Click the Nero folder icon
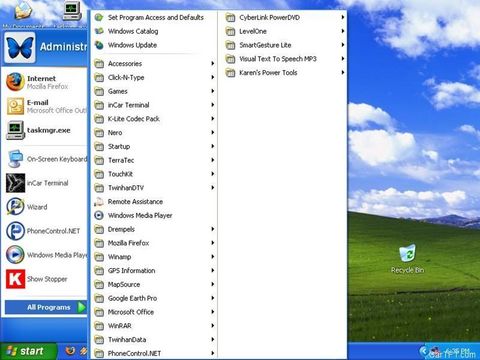Viewport: 480px width, 360px height. coord(99,133)
